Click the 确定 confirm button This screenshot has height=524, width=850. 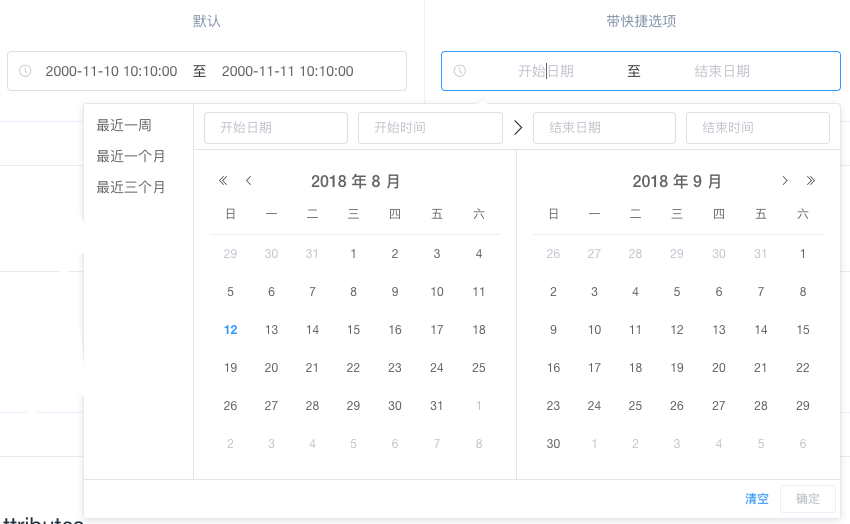click(x=807, y=499)
